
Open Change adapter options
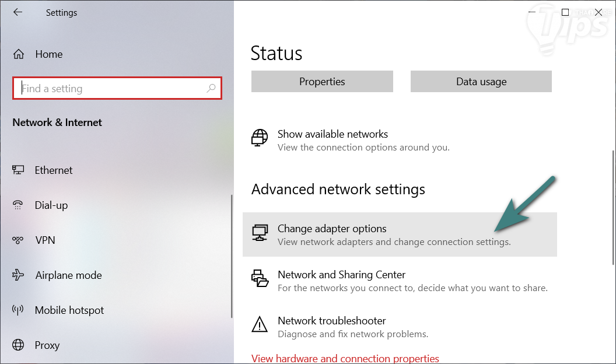(332, 229)
